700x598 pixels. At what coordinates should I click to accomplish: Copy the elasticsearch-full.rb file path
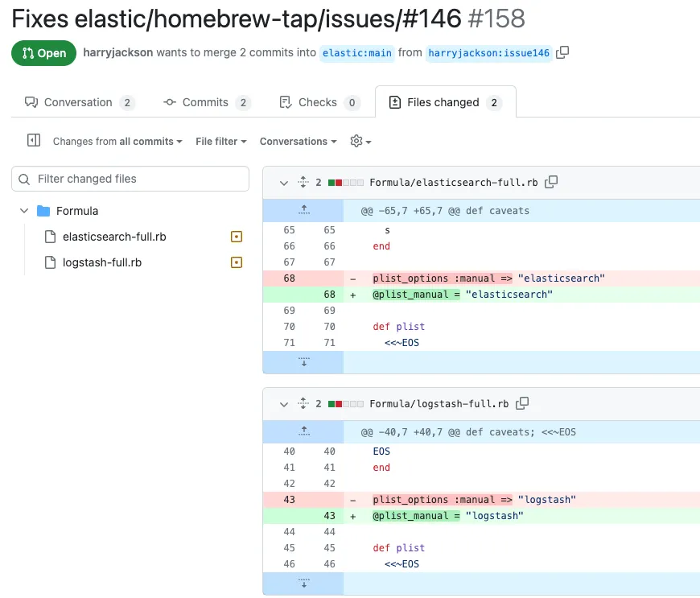(x=551, y=182)
